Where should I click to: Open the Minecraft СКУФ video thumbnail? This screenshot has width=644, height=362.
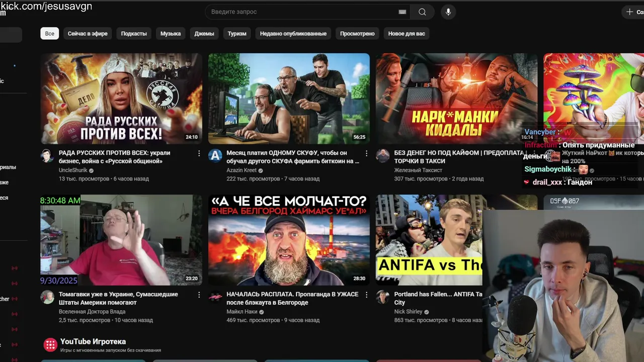coord(289,99)
